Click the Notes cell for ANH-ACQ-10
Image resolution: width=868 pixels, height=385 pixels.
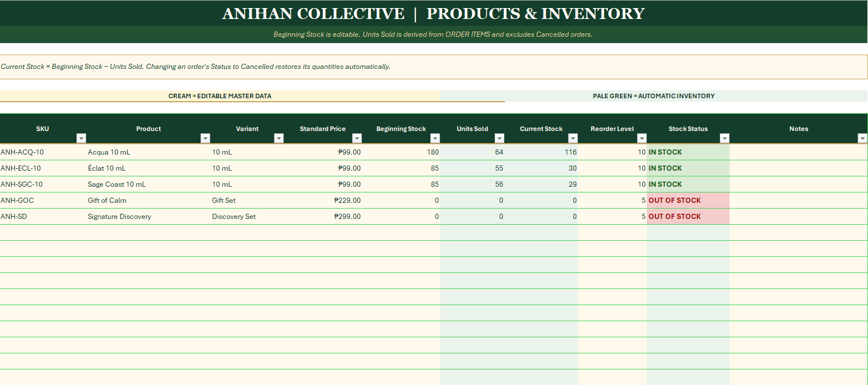click(798, 152)
